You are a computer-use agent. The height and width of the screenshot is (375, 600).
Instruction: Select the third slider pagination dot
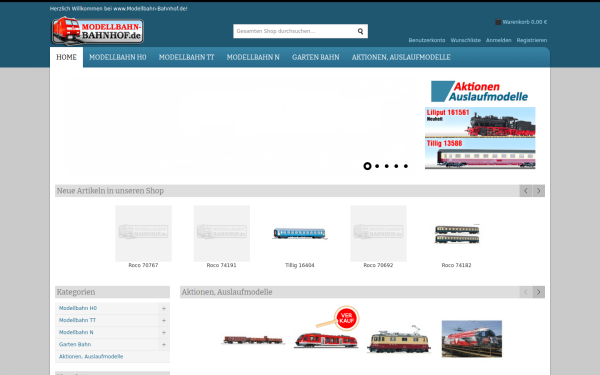(387, 166)
